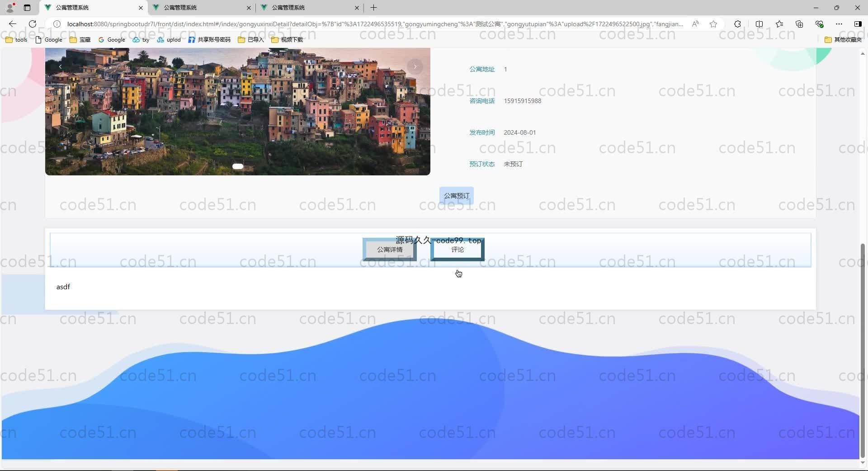
Task: Switch to the 评论 tab
Action: [x=458, y=250]
